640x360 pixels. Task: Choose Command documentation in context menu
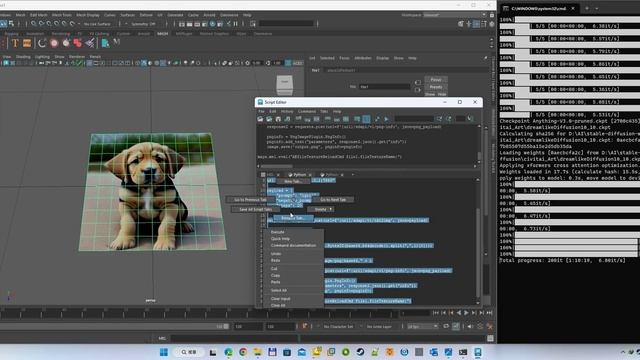pyautogui.click(x=293, y=245)
